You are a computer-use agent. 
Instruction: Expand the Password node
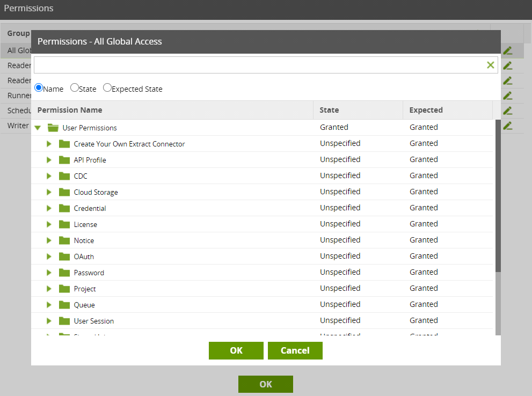tap(49, 273)
